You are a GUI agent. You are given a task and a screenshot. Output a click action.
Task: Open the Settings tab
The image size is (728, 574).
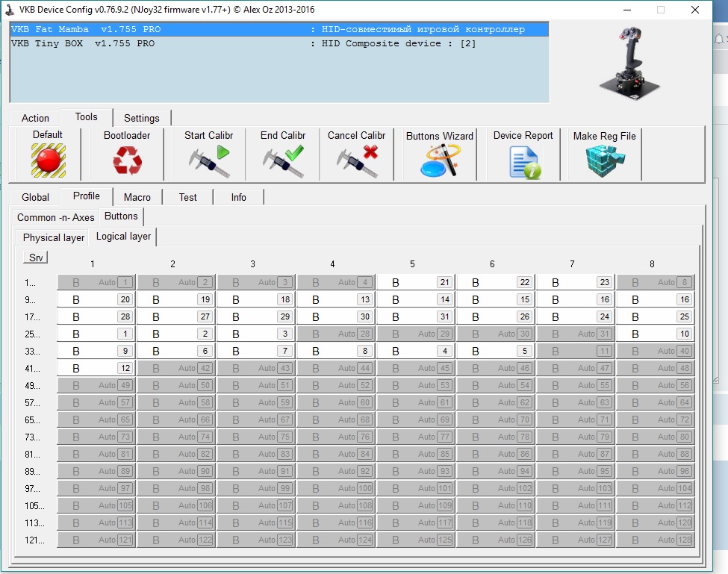(142, 118)
